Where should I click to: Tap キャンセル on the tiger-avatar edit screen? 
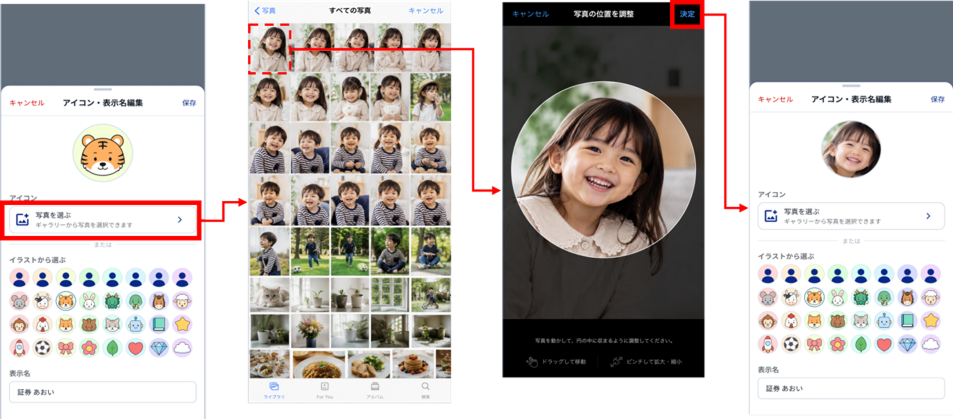(27, 103)
